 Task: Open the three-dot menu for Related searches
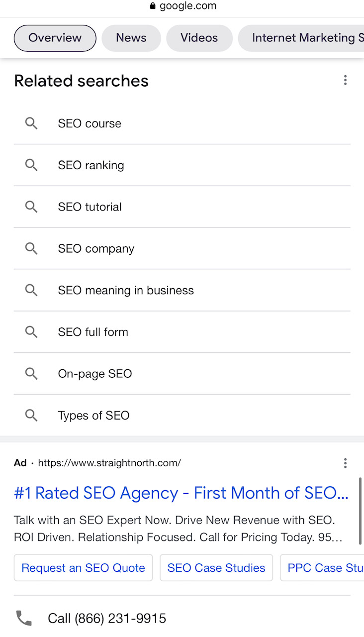coord(345,80)
